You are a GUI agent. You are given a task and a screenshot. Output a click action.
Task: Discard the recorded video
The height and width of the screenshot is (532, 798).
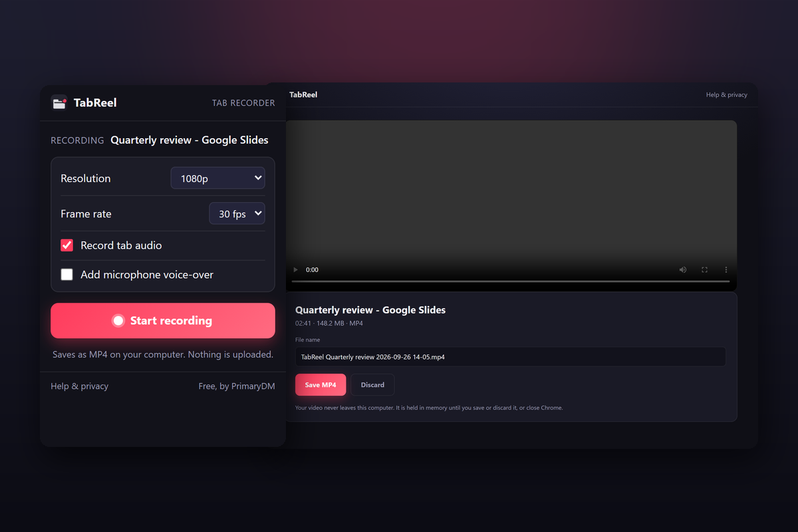point(372,385)
